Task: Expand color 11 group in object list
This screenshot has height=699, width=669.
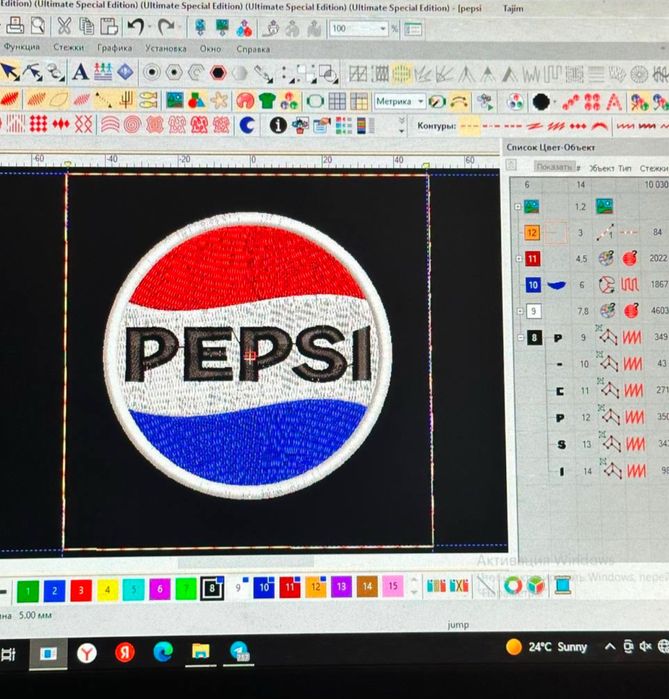Action: click(x=519, y=259)
